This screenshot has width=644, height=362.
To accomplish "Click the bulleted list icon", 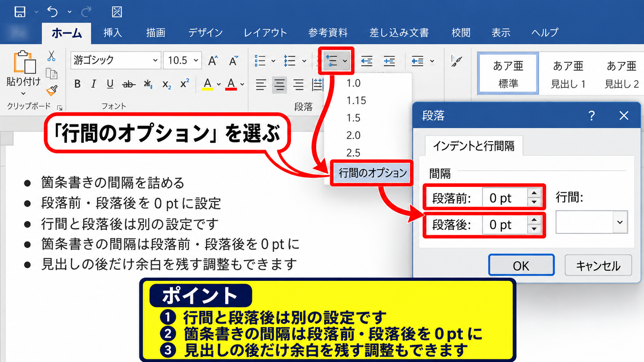I will [x=260, y=61].
